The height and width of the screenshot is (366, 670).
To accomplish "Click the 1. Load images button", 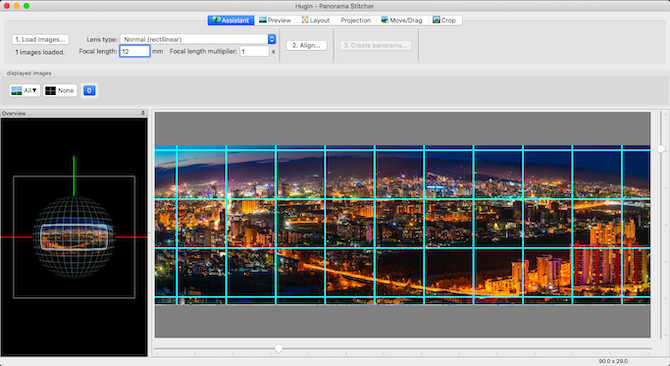I will tap(40, 39).
